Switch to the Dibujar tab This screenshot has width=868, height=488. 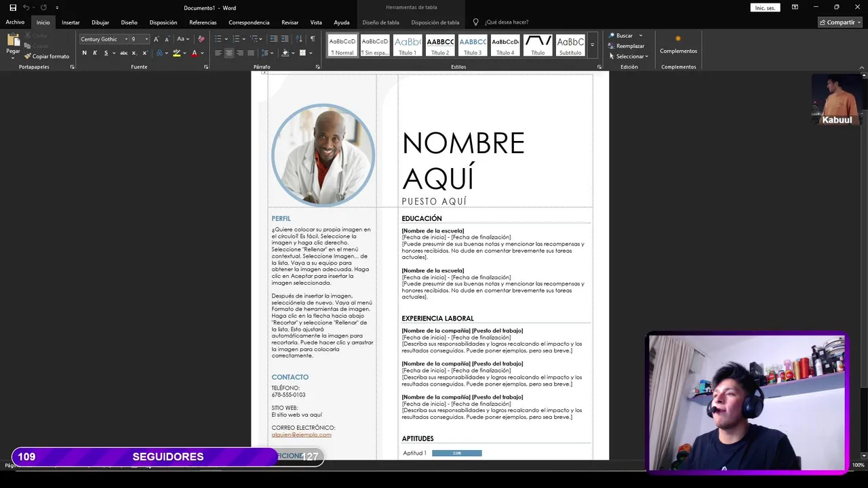click(x=100, y=22)
